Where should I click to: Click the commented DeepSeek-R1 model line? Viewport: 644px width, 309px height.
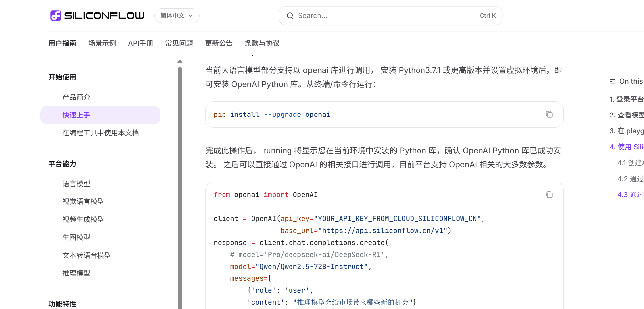tap(309, 255)
